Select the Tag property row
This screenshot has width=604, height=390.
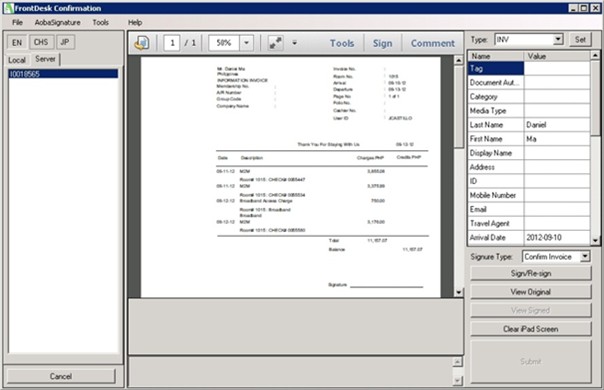[x=529, y=69]
